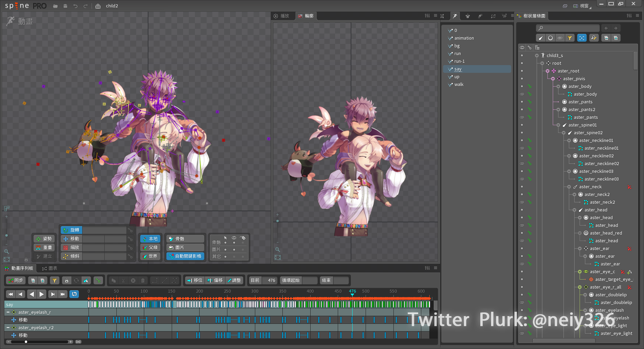Play animation backward

(x=32, y=294)
